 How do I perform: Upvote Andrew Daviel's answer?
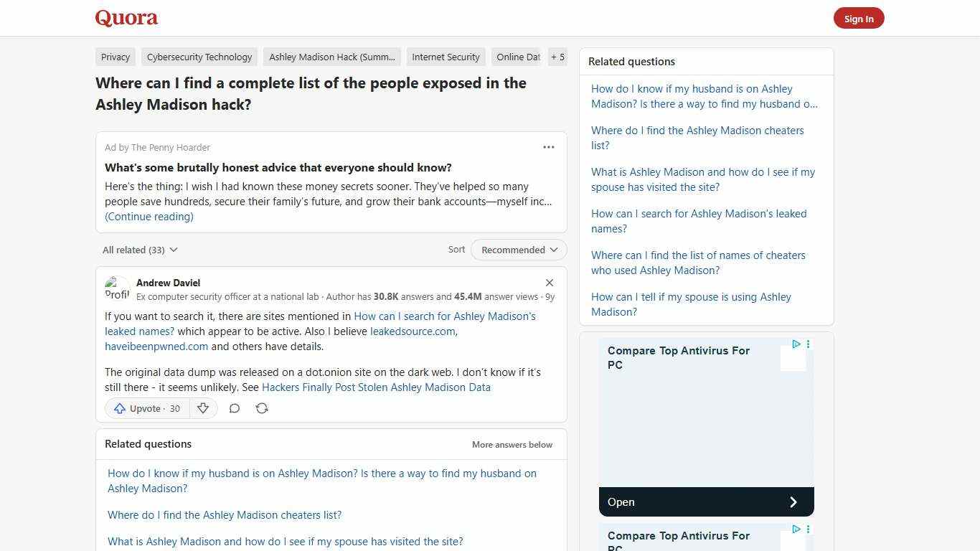(146, 408)
